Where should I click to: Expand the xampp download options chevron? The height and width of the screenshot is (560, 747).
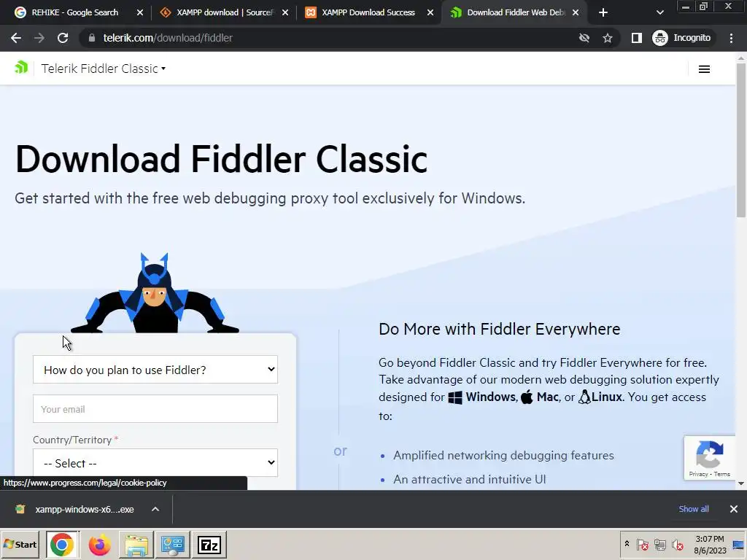point(155,509)
